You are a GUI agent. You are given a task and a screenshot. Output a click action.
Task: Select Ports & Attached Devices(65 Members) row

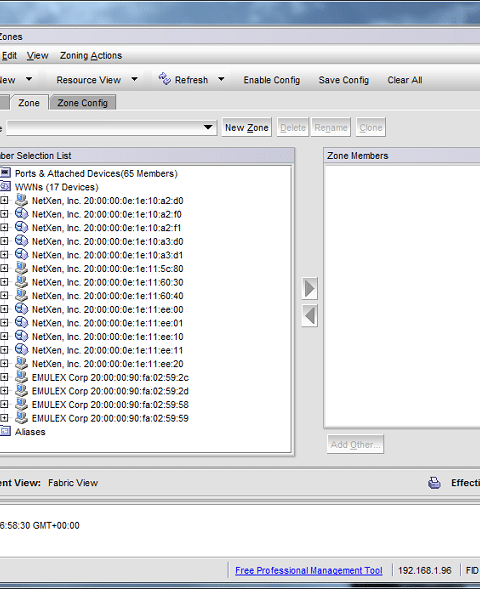point(96,174)
